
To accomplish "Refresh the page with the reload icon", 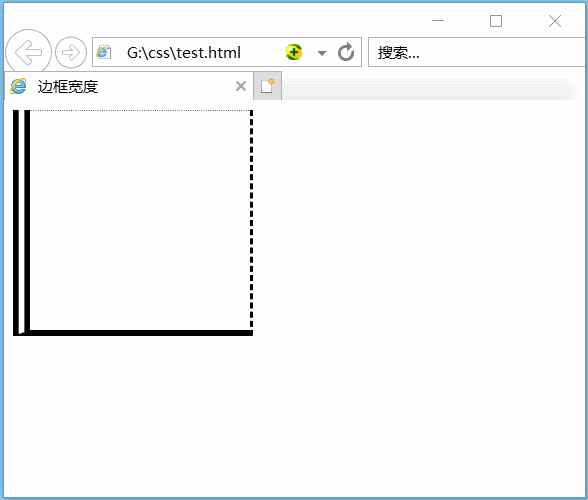I will tap(346, 52).
